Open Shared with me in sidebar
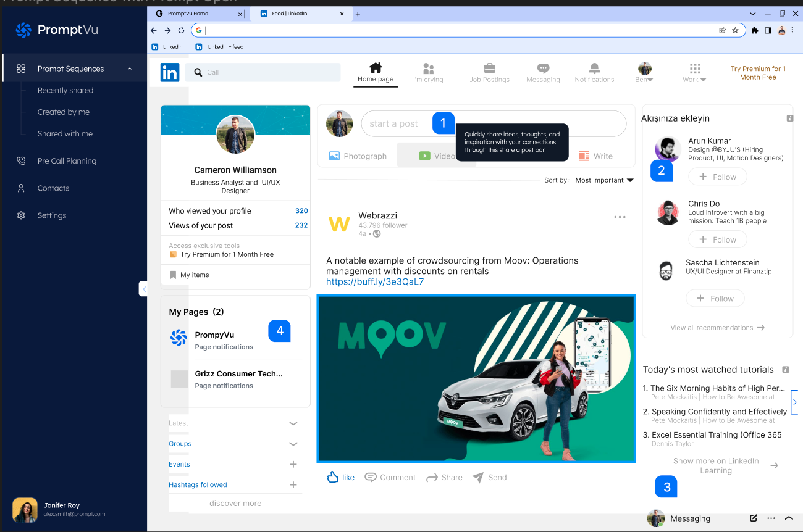803x532 pixels. 65,133
